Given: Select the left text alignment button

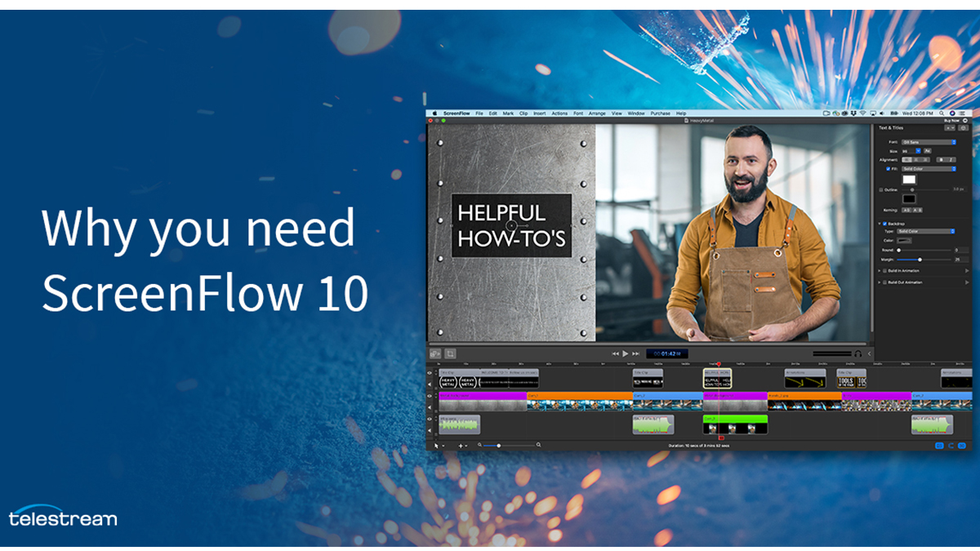Looking at the screenshot, I should pos(906,160).
